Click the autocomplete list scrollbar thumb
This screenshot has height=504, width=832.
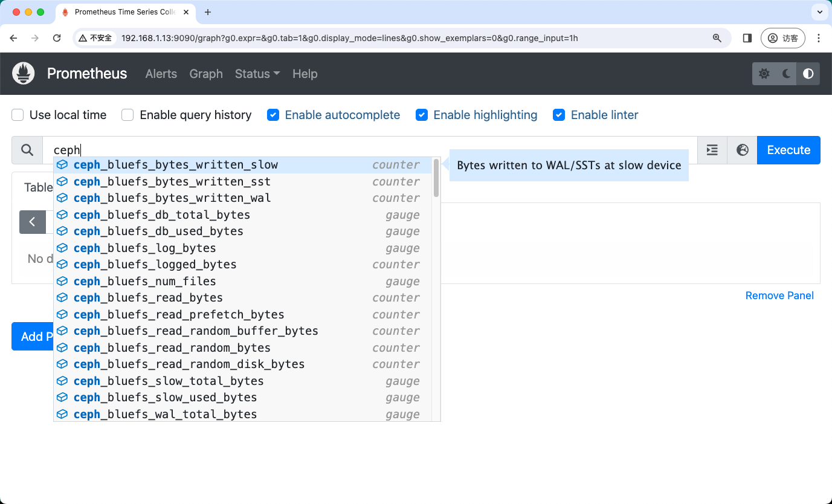(x=436, y=178)
